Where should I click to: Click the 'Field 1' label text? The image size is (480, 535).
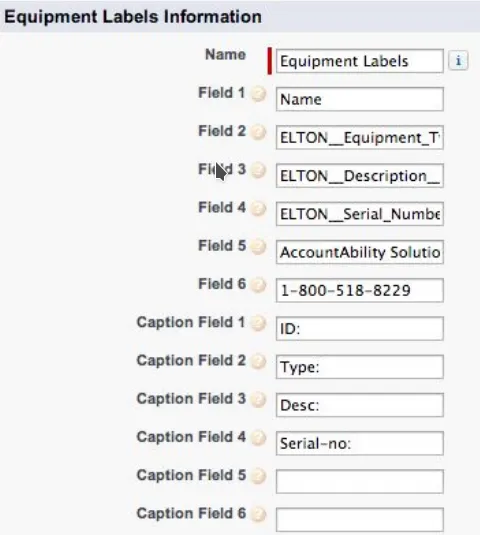tap(222, 93)
